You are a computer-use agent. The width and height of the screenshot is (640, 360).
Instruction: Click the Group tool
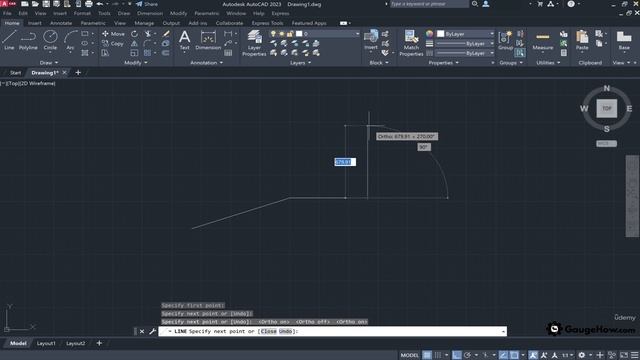pos(505,40)
